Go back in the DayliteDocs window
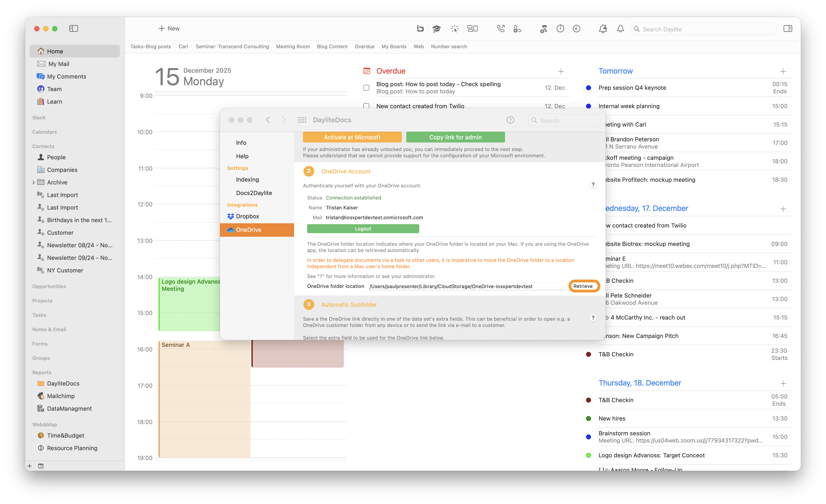 [268, 120]
